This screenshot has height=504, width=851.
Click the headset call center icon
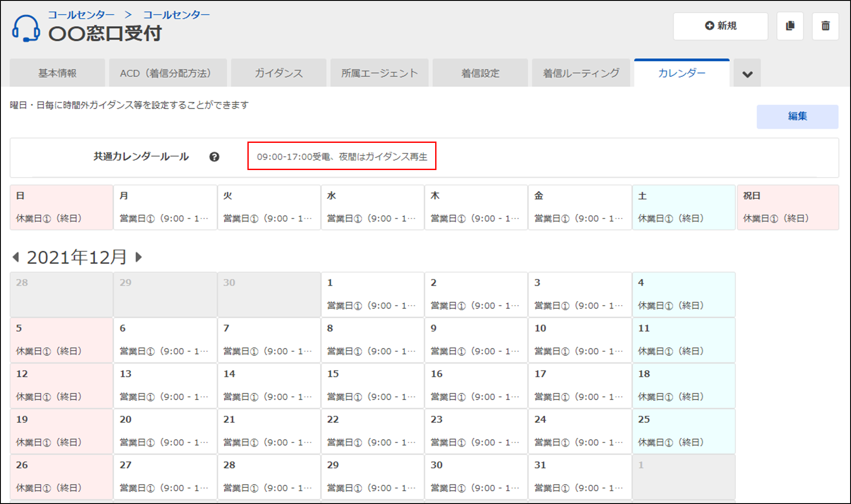coord(26,28)
